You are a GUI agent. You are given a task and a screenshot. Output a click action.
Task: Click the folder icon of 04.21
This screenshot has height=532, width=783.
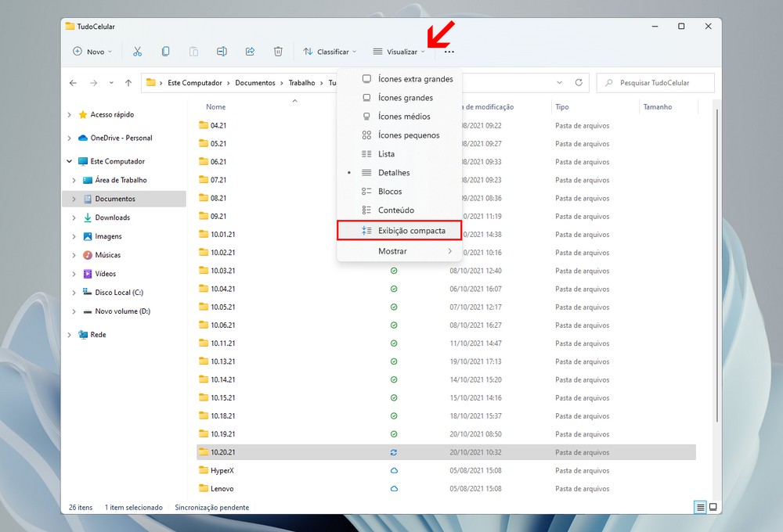[x=204, y=124]
